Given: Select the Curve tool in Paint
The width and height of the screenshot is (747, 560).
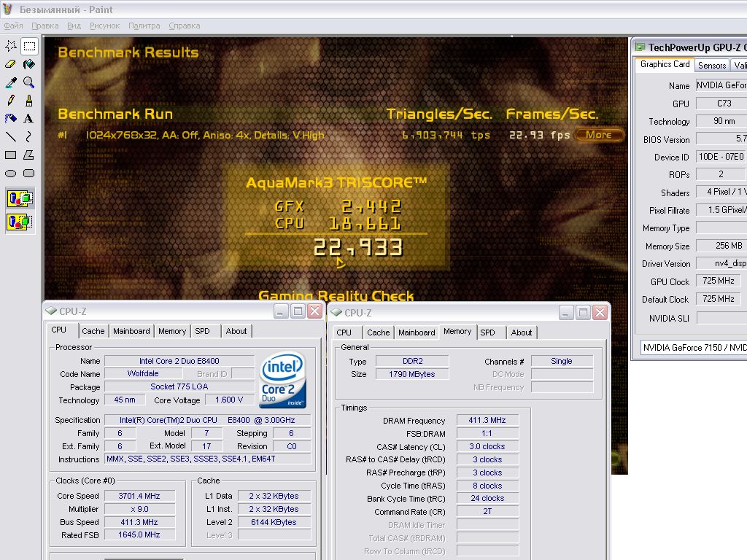Looking at the screenshot, I should click(x=29, y=136).
